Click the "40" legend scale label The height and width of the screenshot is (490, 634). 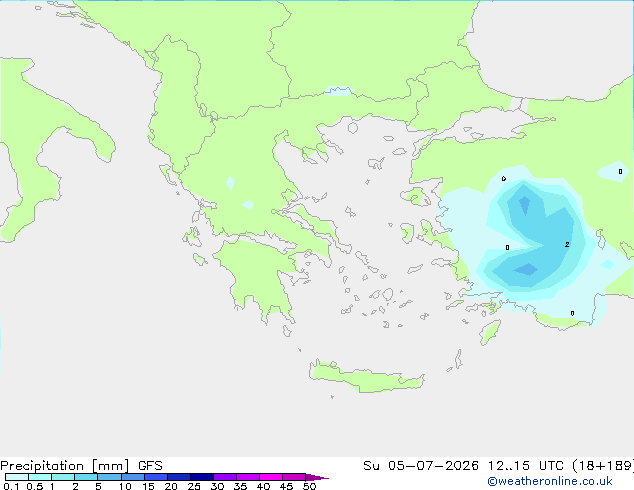[x=263, y=486]
